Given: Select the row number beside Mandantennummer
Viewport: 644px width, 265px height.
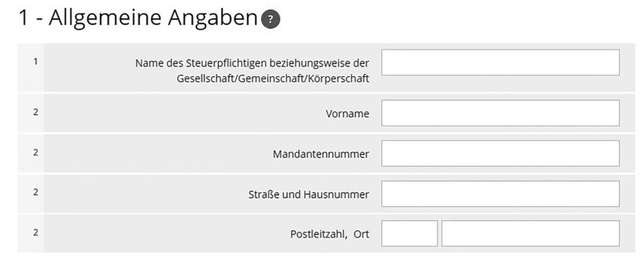Looking at the screenshot, I should pos(36,152).
